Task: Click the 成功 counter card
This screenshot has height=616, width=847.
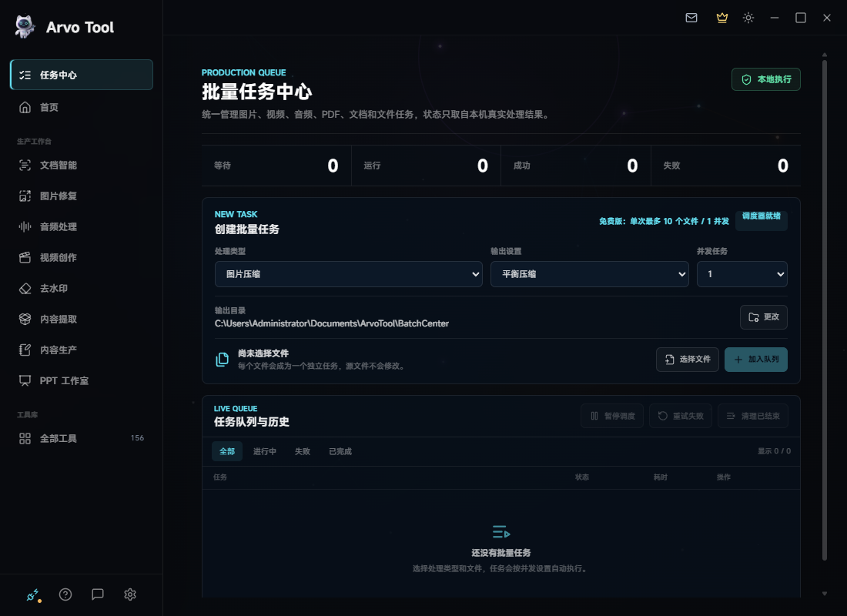Action: click(576, 166)
